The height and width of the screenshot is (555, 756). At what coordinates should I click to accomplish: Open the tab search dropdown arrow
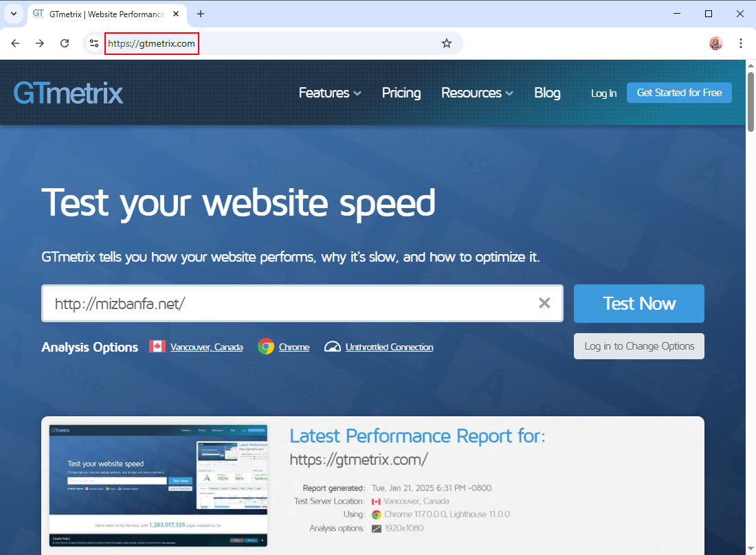coord(14,14)
